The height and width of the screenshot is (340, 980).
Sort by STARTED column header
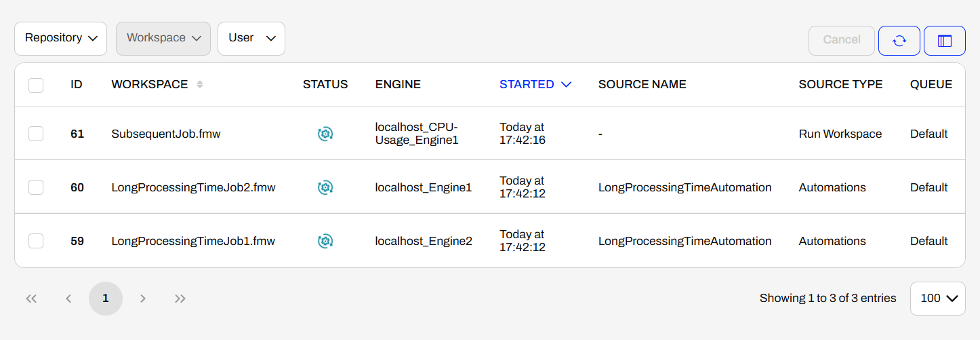tap(535, 85)
